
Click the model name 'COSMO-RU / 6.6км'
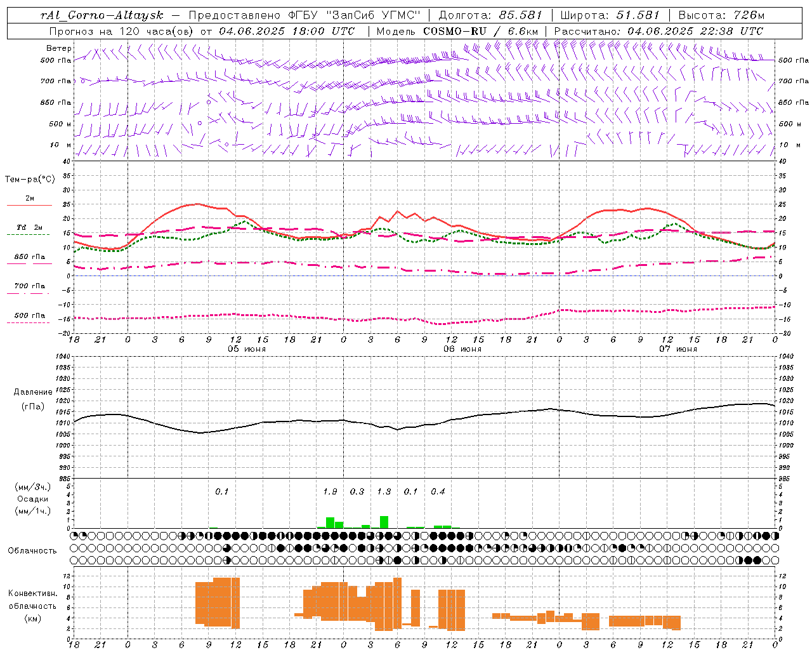480,31
